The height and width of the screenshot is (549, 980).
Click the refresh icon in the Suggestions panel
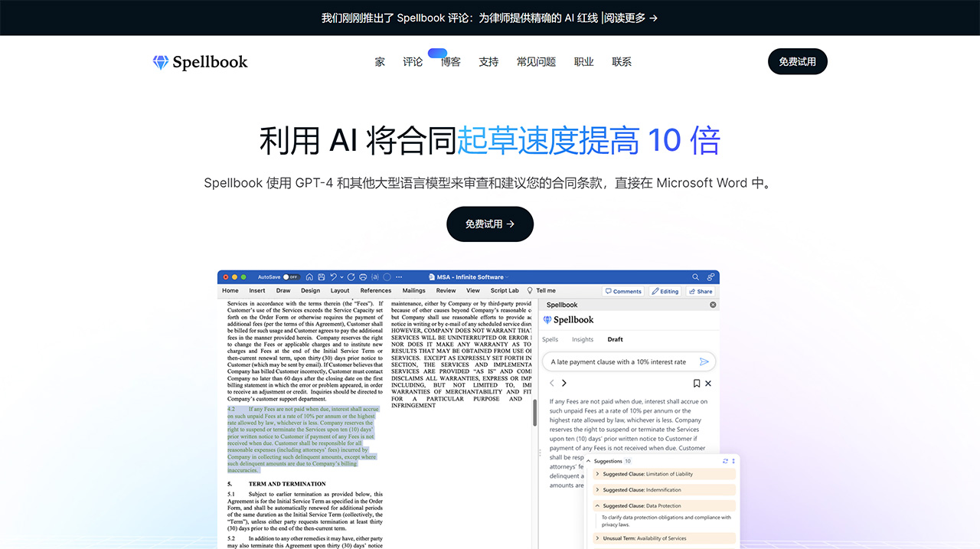click(x=725, y=461)
